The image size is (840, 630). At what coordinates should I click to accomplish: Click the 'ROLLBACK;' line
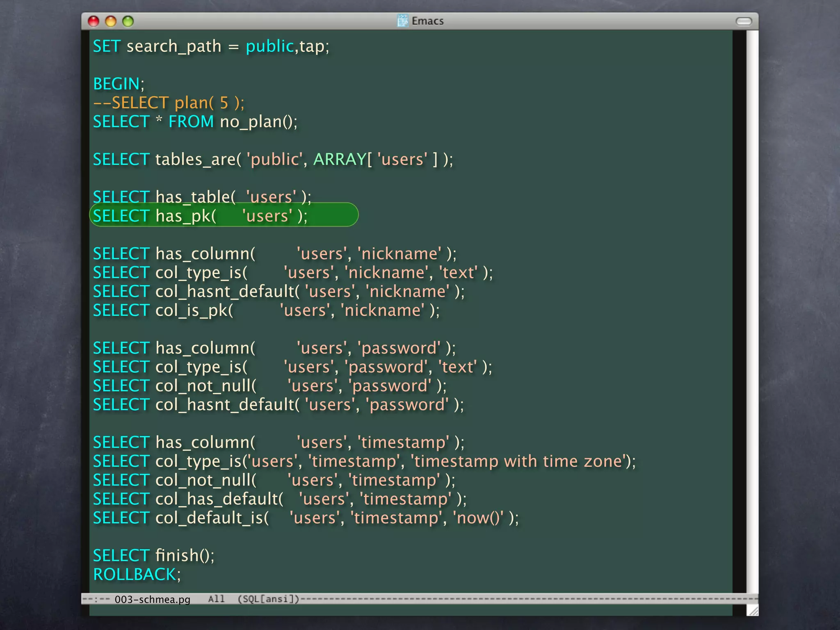tap(137, 575)
